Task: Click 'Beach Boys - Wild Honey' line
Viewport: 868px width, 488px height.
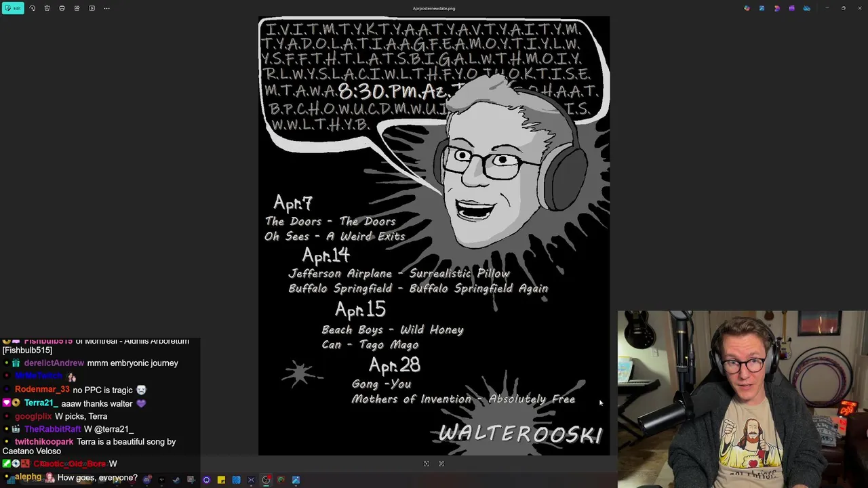Action: pos(393,330)
